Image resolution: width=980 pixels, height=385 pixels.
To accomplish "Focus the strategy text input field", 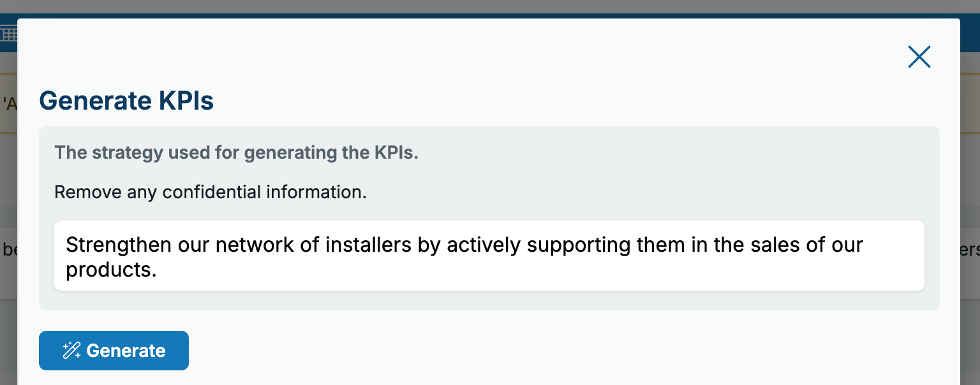I will click(x=489, y=256).
